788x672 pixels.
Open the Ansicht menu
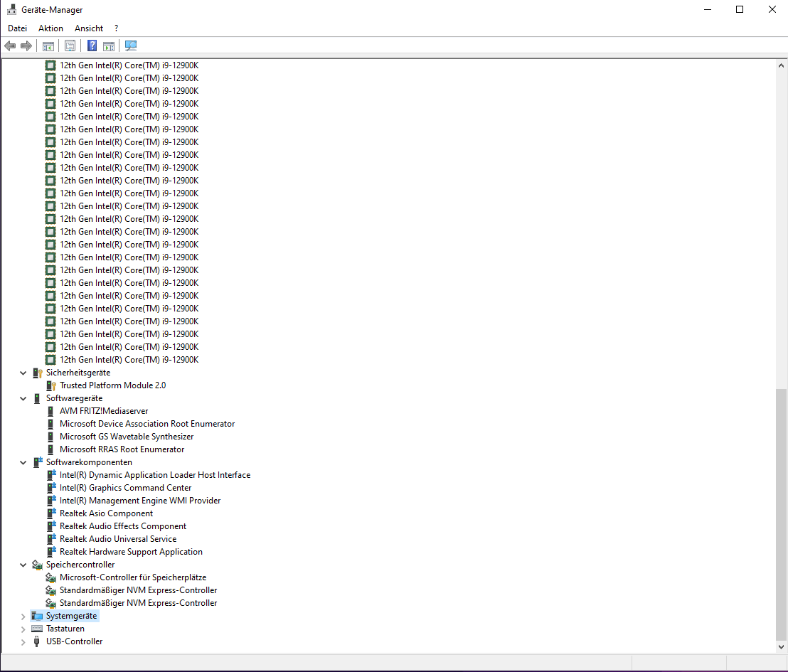(x=89, y=28)
